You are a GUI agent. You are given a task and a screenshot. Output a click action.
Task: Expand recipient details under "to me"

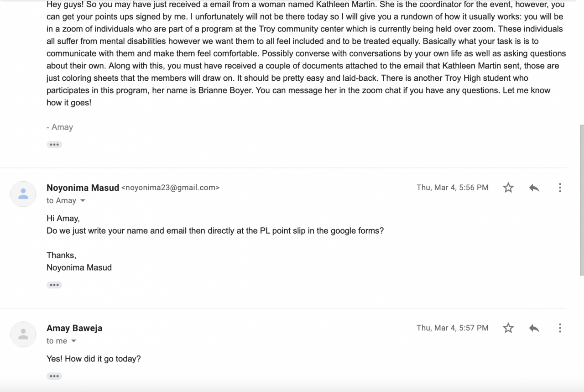(73, 341)
